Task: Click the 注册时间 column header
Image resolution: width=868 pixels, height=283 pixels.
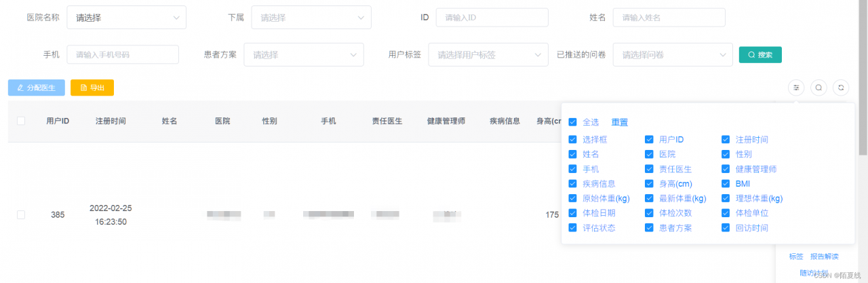Action: click(111, 121)
